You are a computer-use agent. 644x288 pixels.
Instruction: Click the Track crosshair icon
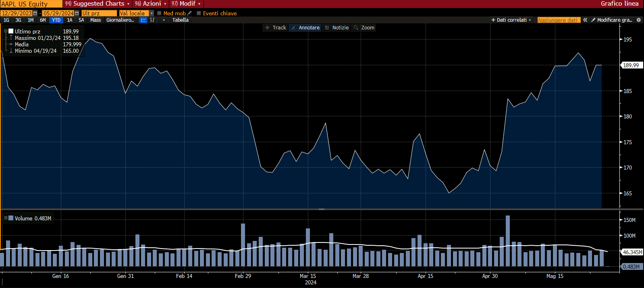point(267,28)
